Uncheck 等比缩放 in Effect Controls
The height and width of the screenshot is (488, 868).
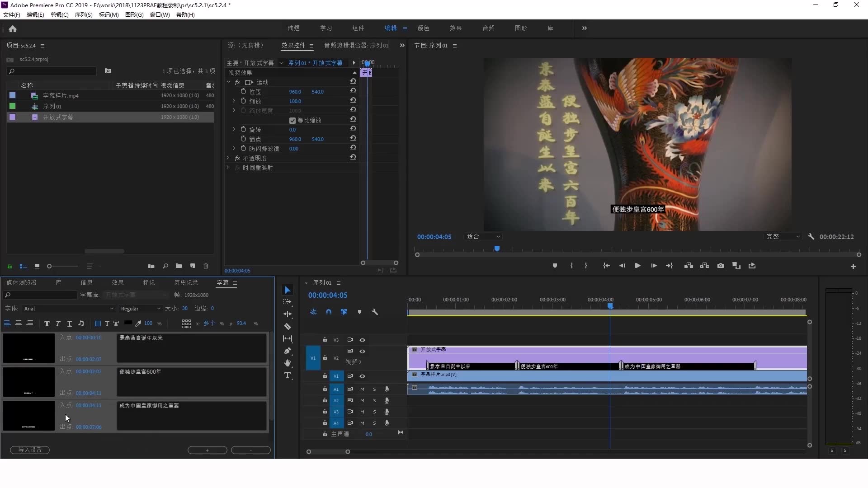tap(292, 120)
